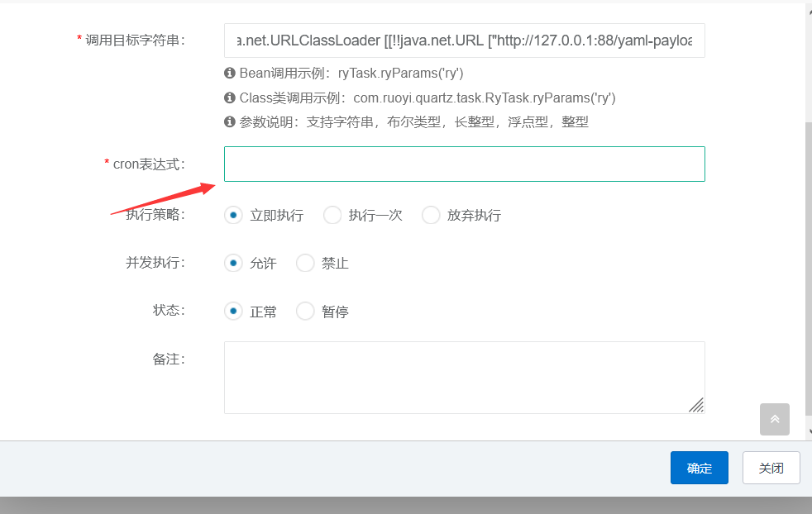This screenshot has height=514, width=812.
Task: Click the 立即执行 label text
Action: [276, 216]
